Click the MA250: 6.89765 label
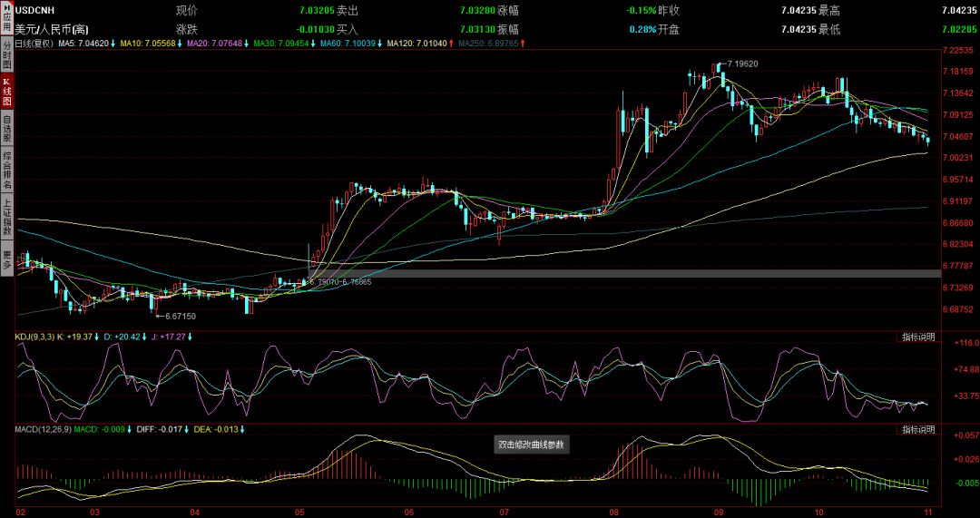 tap(487, 44)
